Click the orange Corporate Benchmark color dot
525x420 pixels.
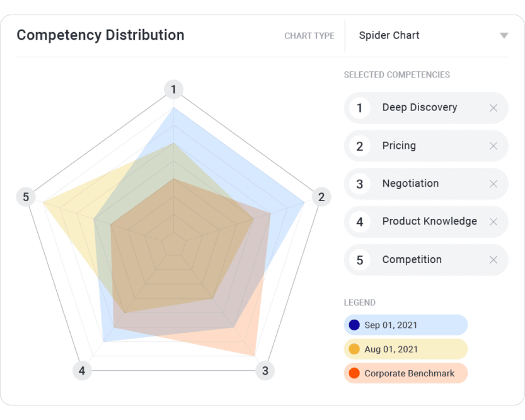coord(354,373)
